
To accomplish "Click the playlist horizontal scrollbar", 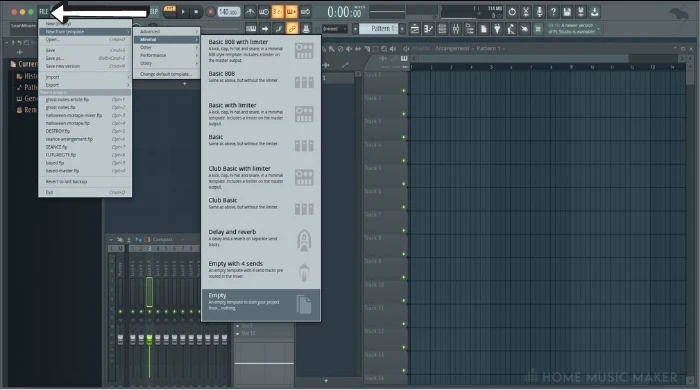I will tap(523, 58).
